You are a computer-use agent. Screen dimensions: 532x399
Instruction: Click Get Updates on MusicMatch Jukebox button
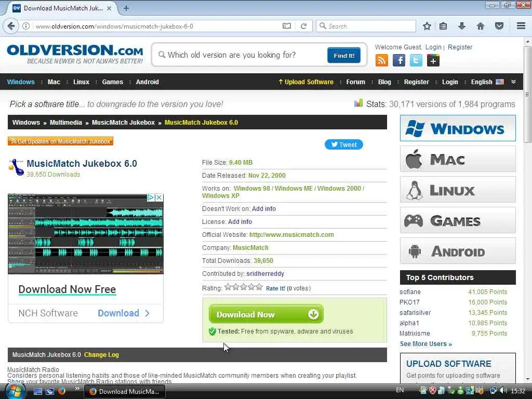coord(60,141)
